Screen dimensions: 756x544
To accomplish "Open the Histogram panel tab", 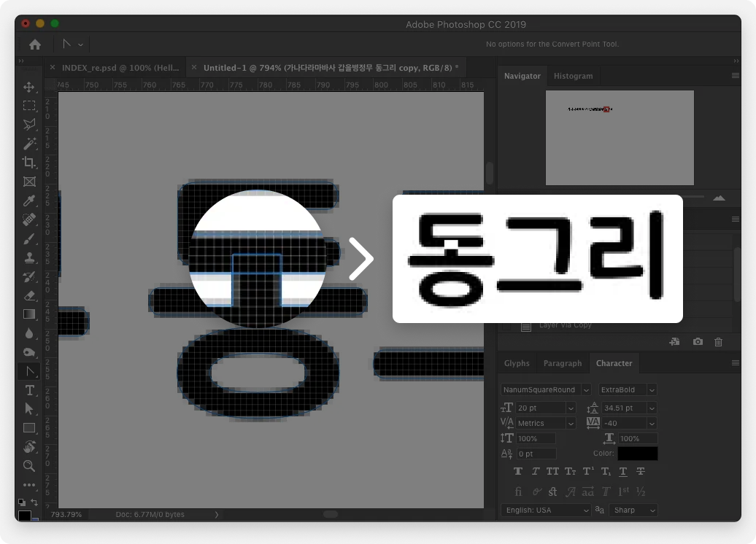I will tap(574, 76).
